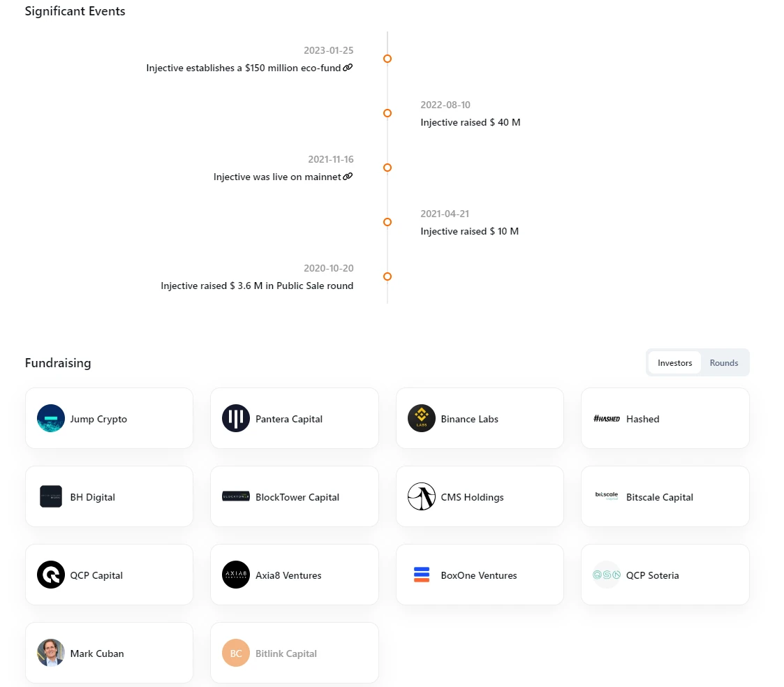Open the BoxOne Ventures investor name

point(478,575)
